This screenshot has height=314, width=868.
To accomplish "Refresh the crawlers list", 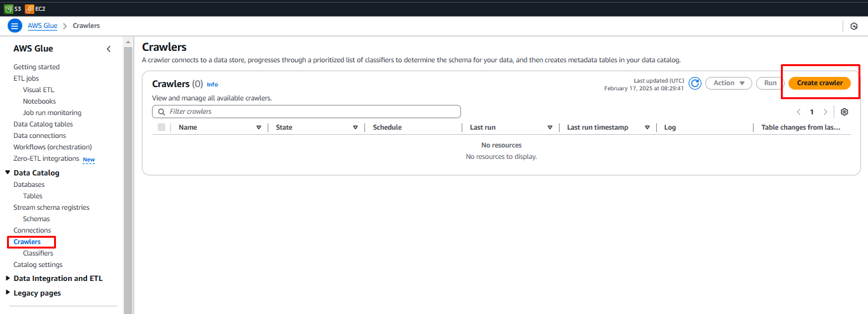I will pyautogui.click(x=695, y=83).
